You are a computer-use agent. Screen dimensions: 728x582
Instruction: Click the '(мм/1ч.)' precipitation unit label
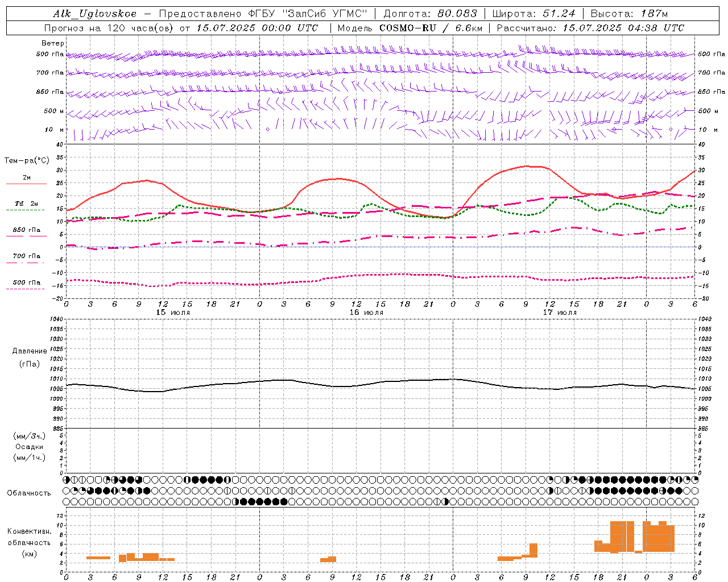30,458
